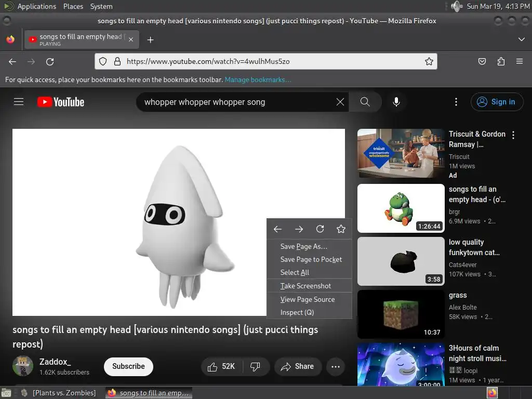Click the volume speaker icon in panel
Viewport: 532px width, 399px height.
(x=457, y=6)
